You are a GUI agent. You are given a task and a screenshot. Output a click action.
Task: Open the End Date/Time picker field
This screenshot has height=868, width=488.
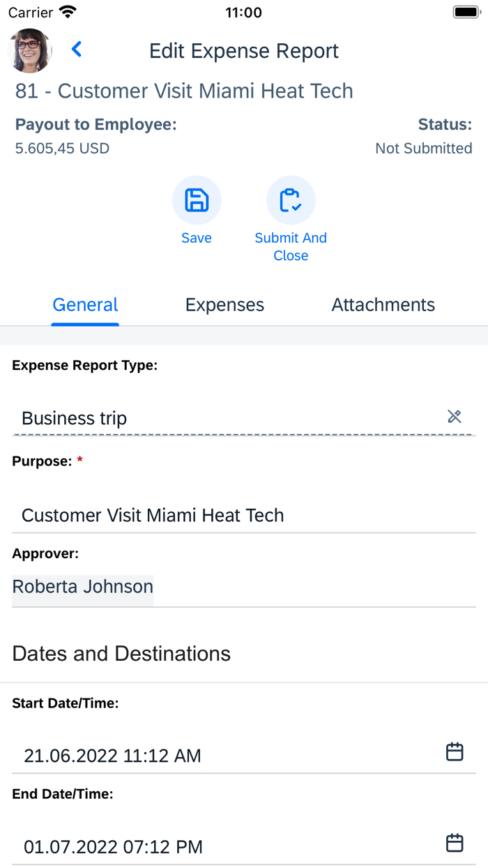coord(209,846)
